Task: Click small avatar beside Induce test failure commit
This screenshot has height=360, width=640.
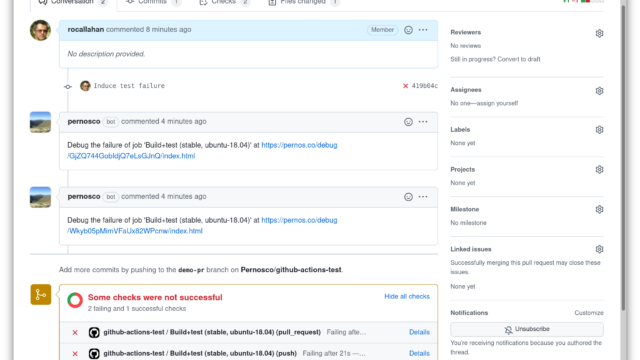Action: [x=85, y=86]
